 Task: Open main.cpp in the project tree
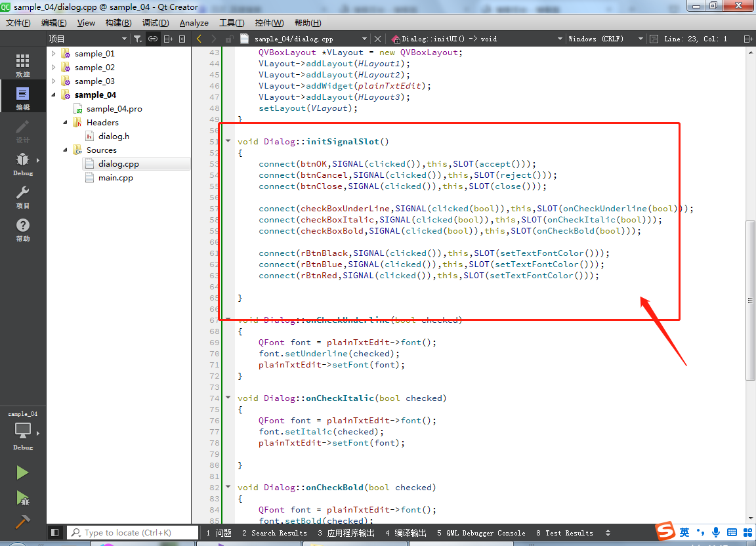tap(115, 178)
